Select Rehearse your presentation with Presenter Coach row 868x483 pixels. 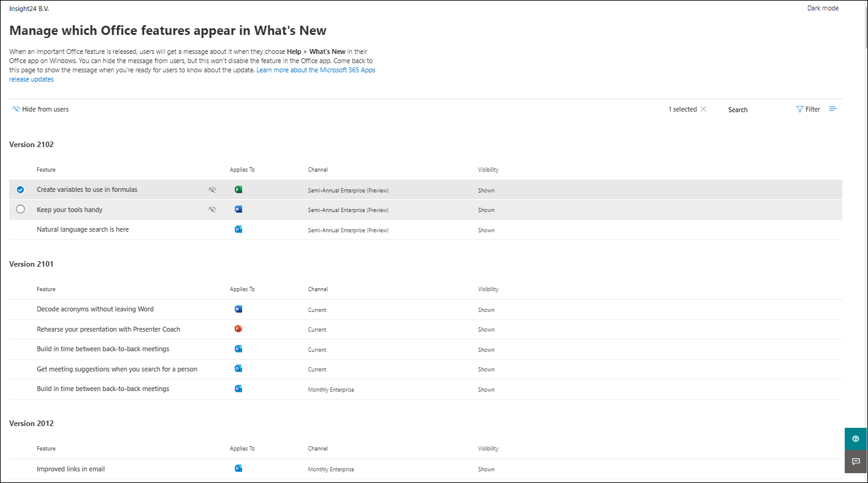pos(425,329)
